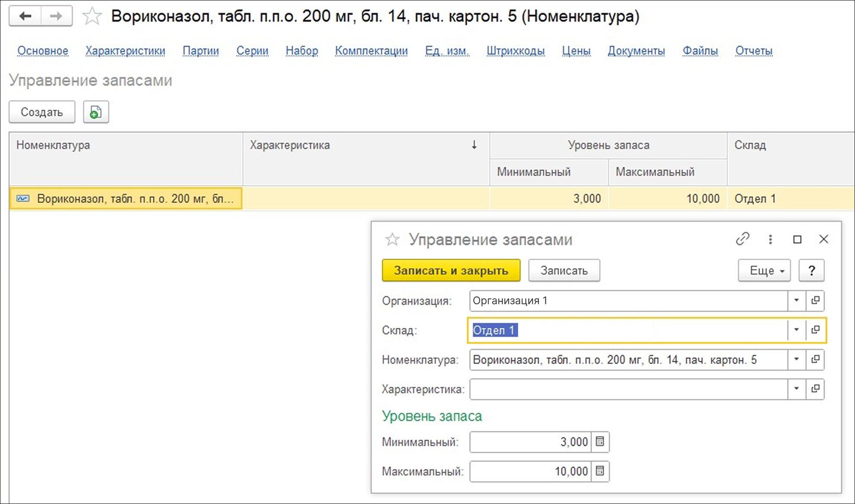Sort by Характеристика column header

(x=289, y=145)
